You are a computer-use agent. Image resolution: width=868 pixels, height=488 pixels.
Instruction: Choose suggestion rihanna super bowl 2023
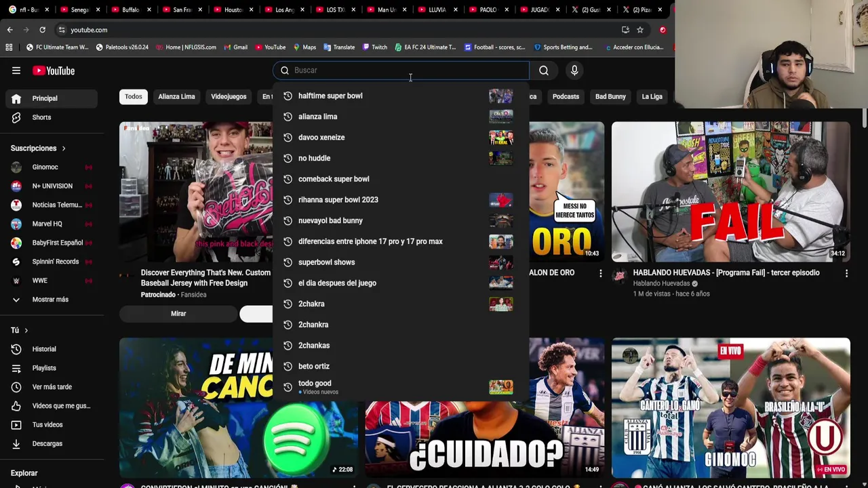(x=400, y=200)
